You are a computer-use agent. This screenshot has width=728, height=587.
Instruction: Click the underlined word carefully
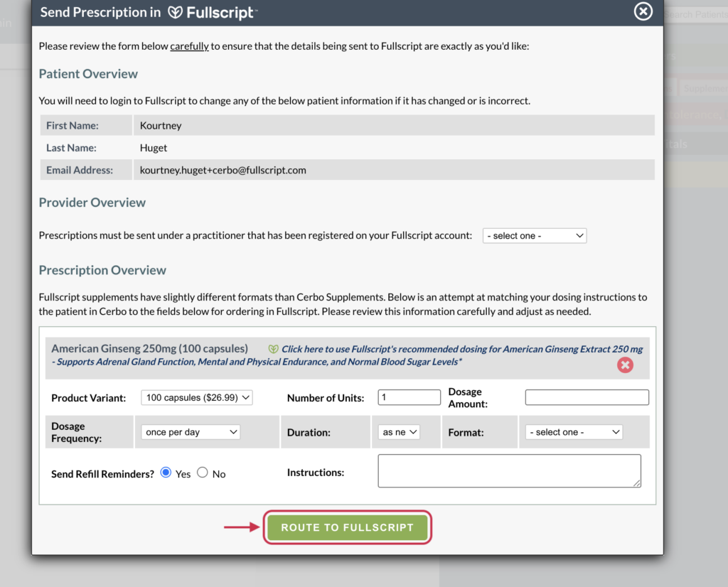click(x=189, y=46)
